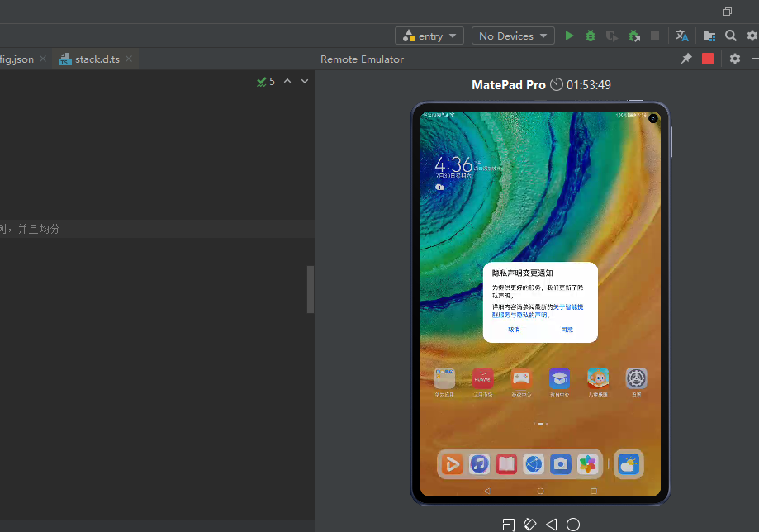Open the tablet Settings gear app
Viewport: 759px width, 532px height.
click(636, 378)
